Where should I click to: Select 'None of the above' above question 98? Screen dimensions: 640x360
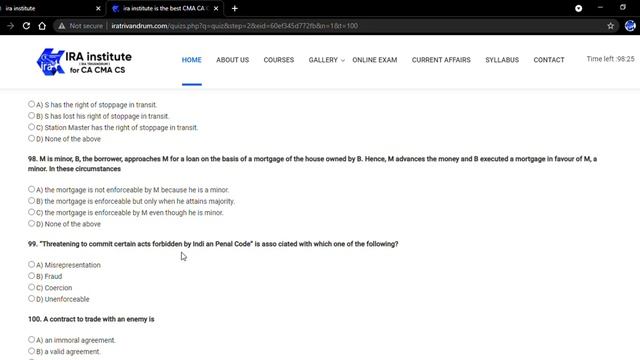point(31,139)
